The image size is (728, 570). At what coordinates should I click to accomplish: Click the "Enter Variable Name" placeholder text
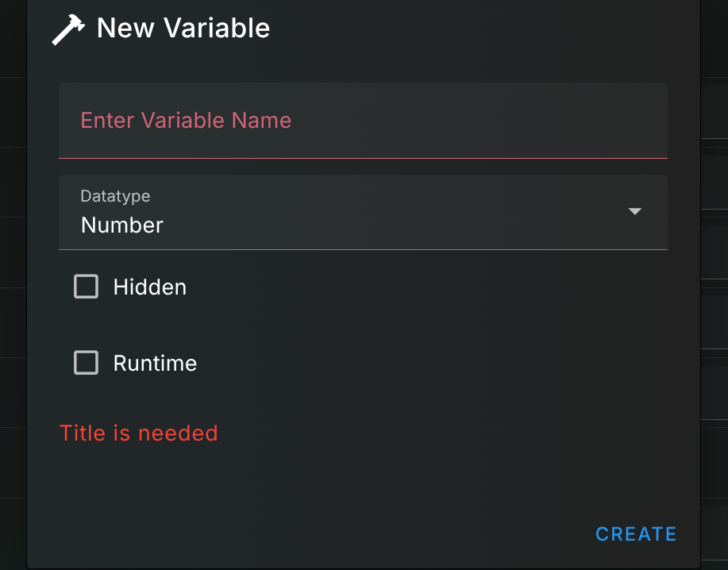[186, 121]
